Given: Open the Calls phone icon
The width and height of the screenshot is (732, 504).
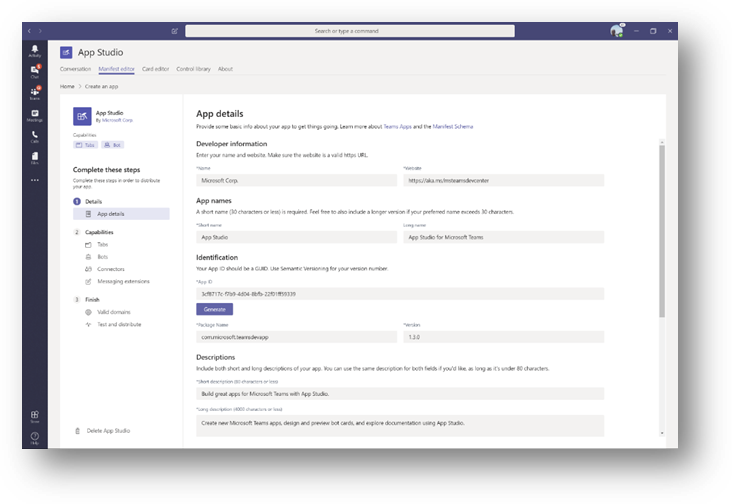Looking at the screenshot, I should pyautogui.click(x=35, y=137).
